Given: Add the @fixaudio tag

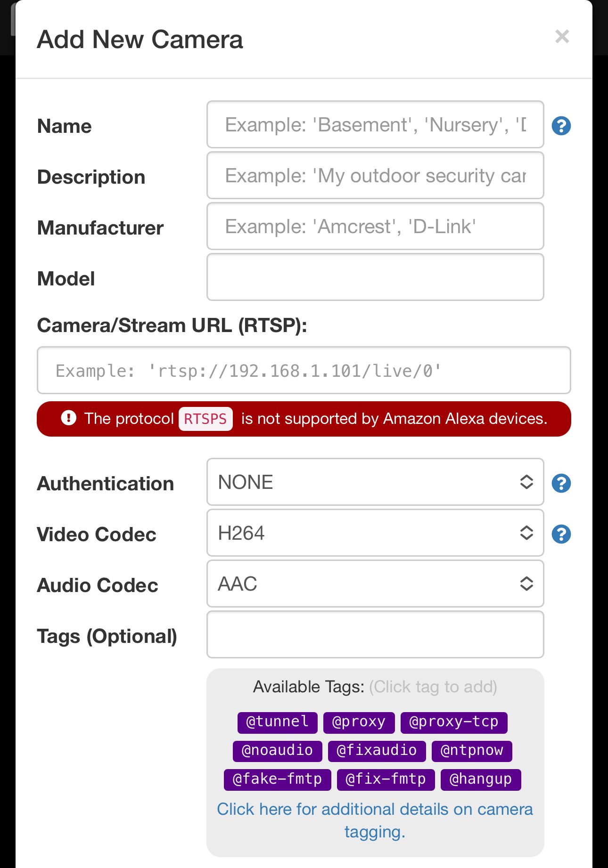Looking at the screenshot, I should coord(377,751).
